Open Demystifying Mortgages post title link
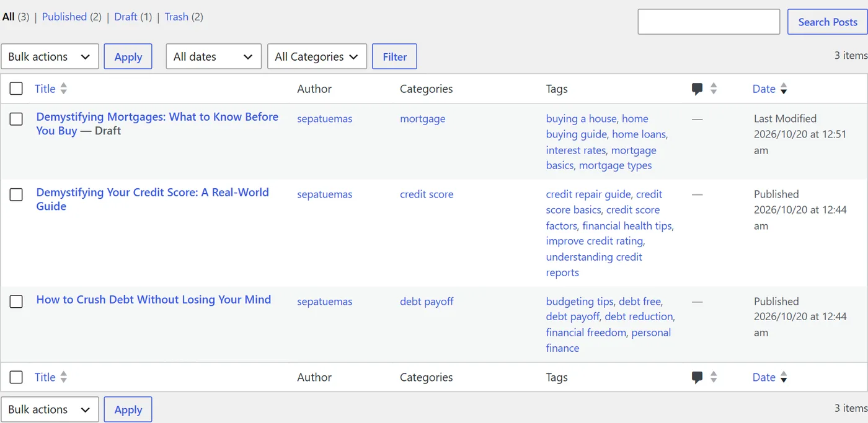The height and width of the screenshot is (423, 868). (x=157, y=123)
